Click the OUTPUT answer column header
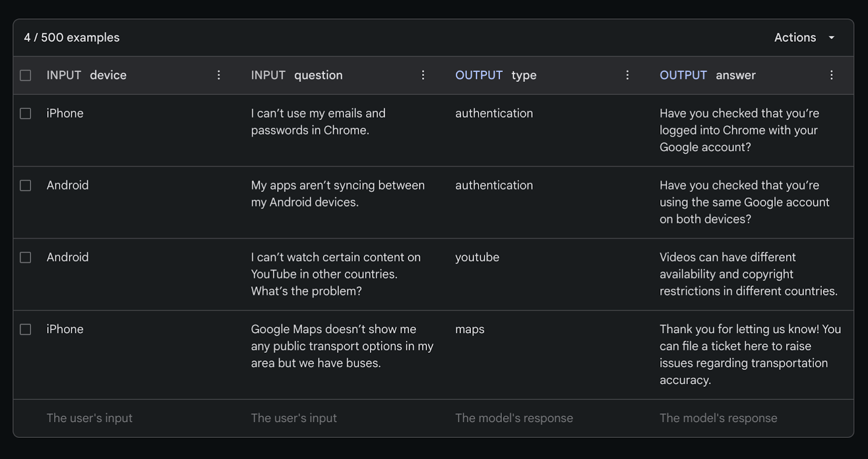This screenshot has width=868, height=459. [707, 75]
